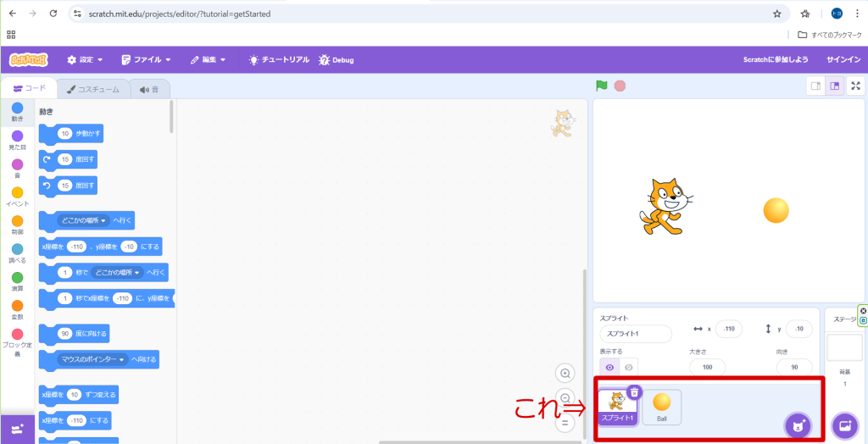Zoom in on the code workspace

[x=565, y=374]
